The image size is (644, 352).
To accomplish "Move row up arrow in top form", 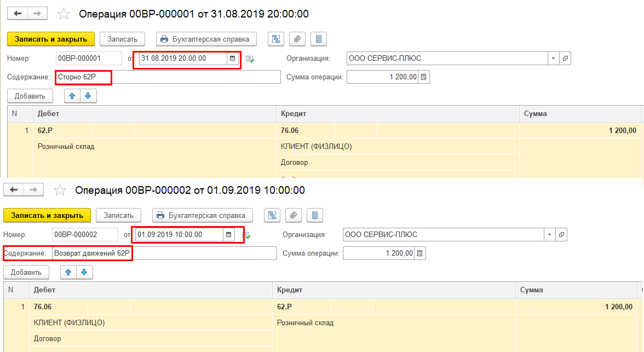I will point(72,96).
